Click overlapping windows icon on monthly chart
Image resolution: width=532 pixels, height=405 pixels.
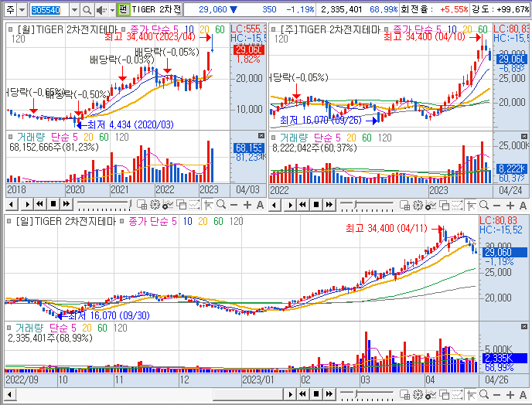[182, 205]
